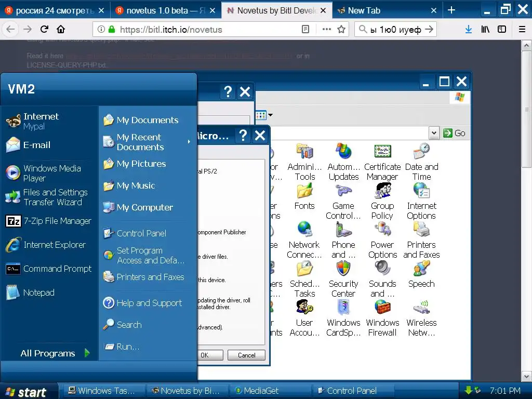
Task: Go to browser home page
Action: (x=61, y=29)
